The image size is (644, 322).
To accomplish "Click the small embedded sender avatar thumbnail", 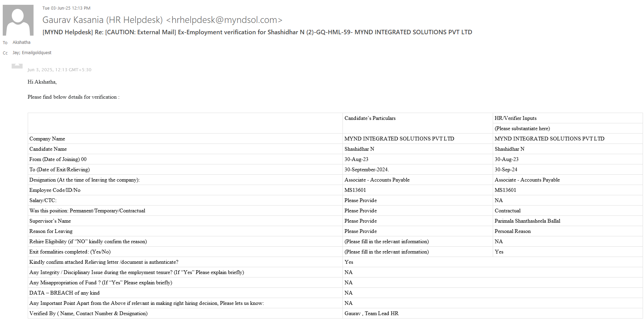I will click(x=17, y=66).
